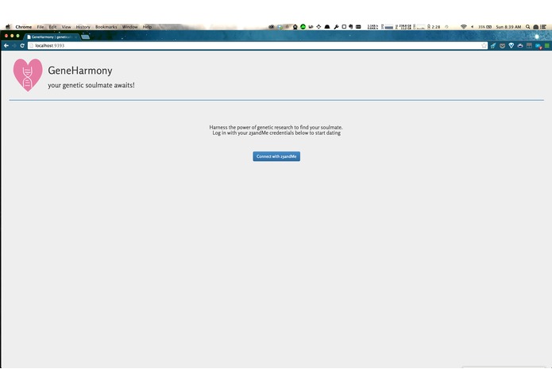Open the Bookmarks menu
552x392 pixels.
[x=106, y=27]
